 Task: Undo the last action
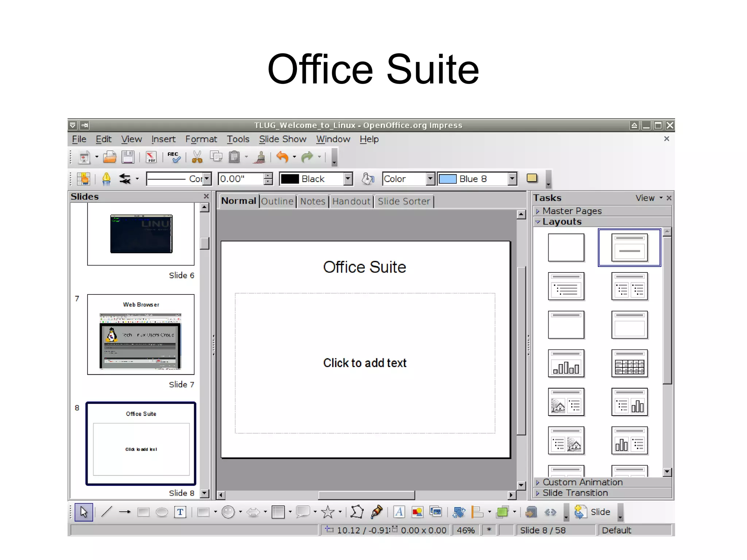point(282,157)
